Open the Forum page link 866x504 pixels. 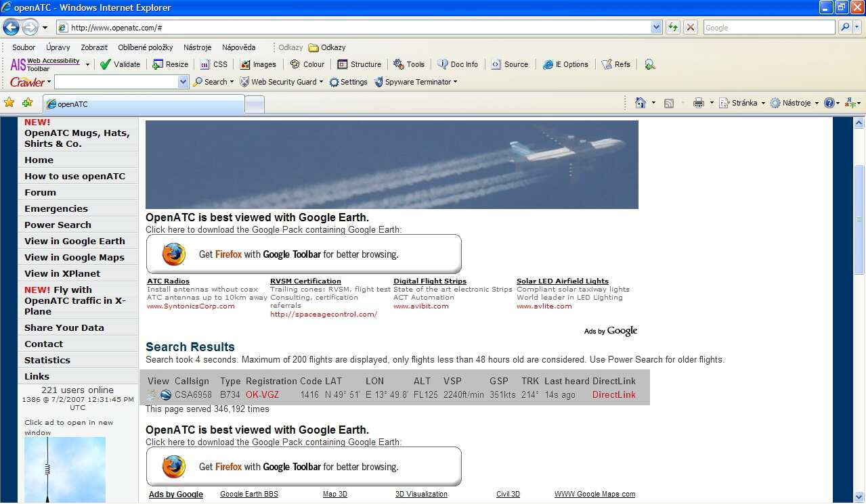[x=41, y=192]
